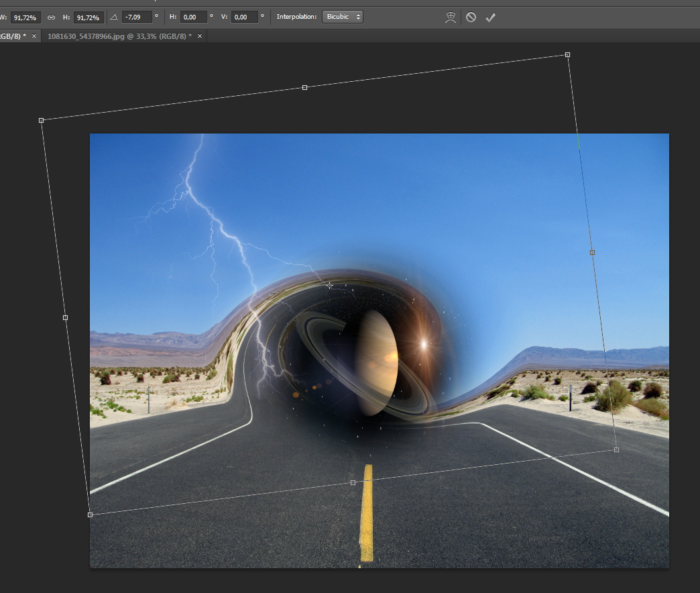Click the horizontal skew H field
Screen dimensions: 700x593
pyautogui.click(x=193, y=17)
